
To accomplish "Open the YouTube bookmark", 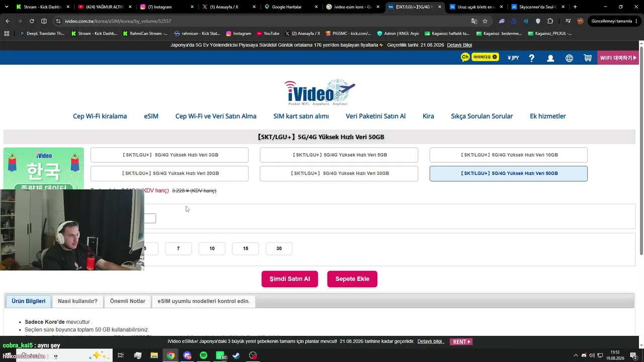I will (268, 33).
